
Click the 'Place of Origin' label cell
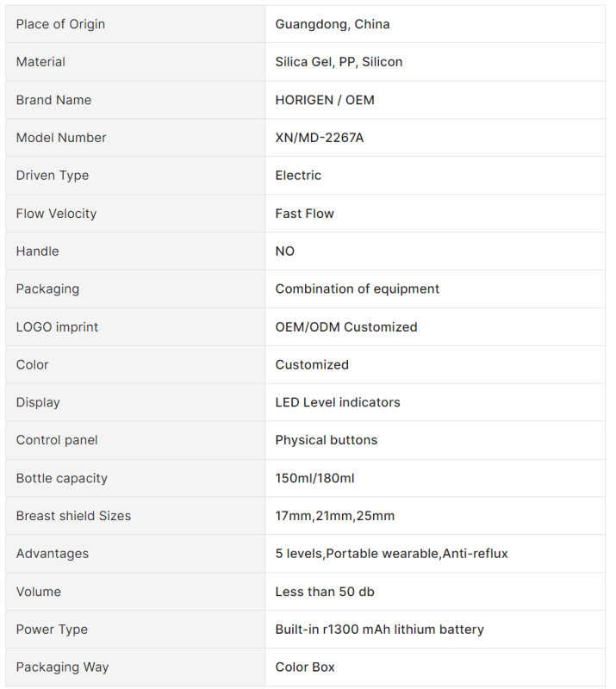click(60, 24)
